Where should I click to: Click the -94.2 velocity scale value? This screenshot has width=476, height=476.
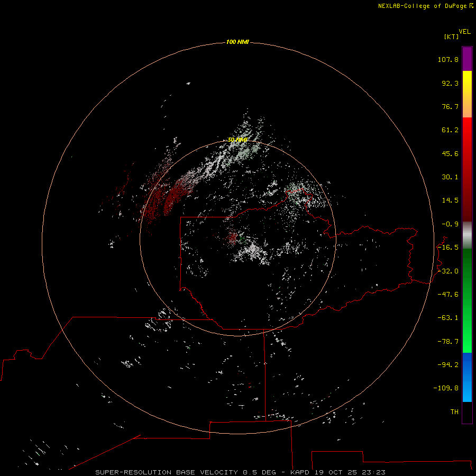(448, 365)
